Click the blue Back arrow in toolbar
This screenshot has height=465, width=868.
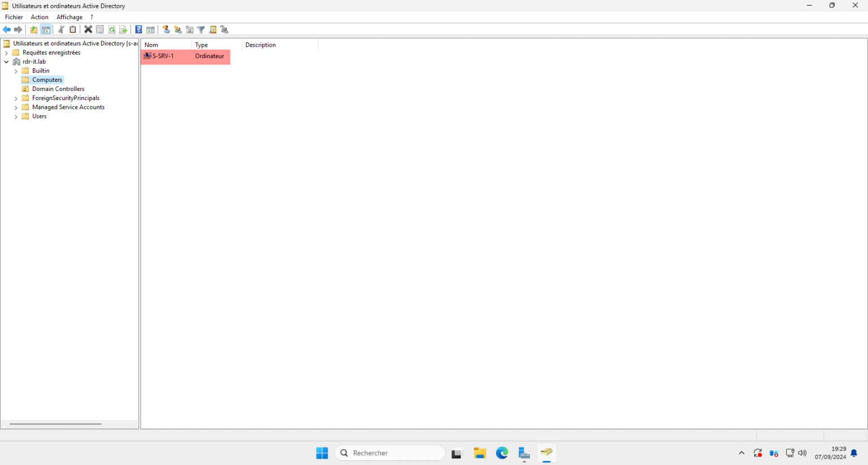coord(7,29)
